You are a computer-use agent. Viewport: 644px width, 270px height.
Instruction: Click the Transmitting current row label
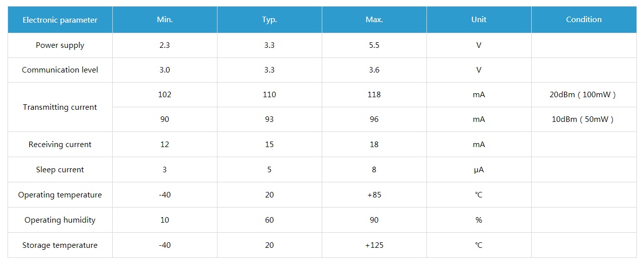pos(60,107)
